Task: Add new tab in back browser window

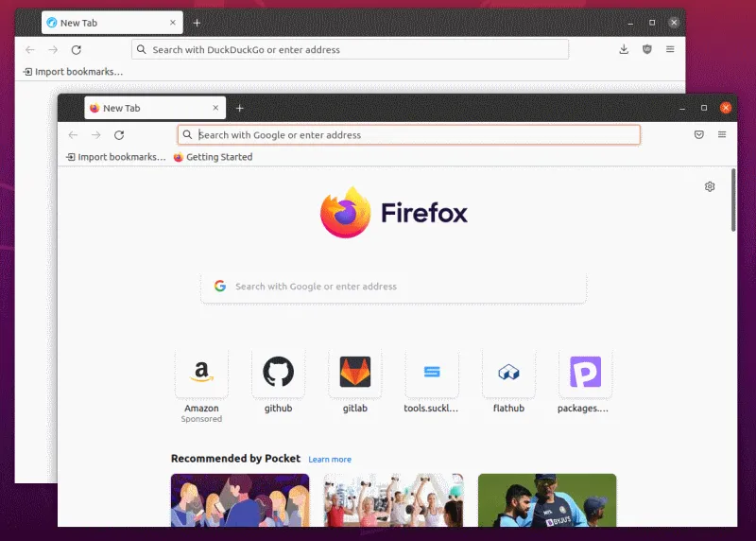Action: [197, 23]
